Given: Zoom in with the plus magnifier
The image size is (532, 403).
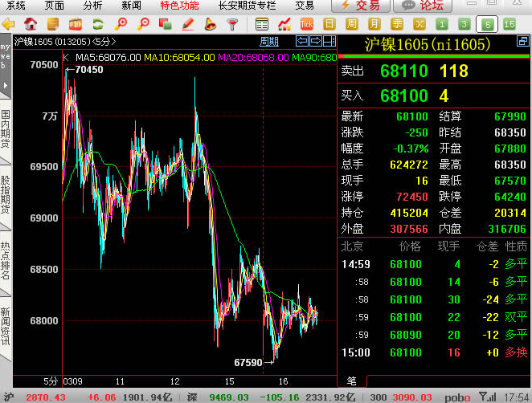Looking at the screenshot, I should pyautogui.click(x=121, y=24).
